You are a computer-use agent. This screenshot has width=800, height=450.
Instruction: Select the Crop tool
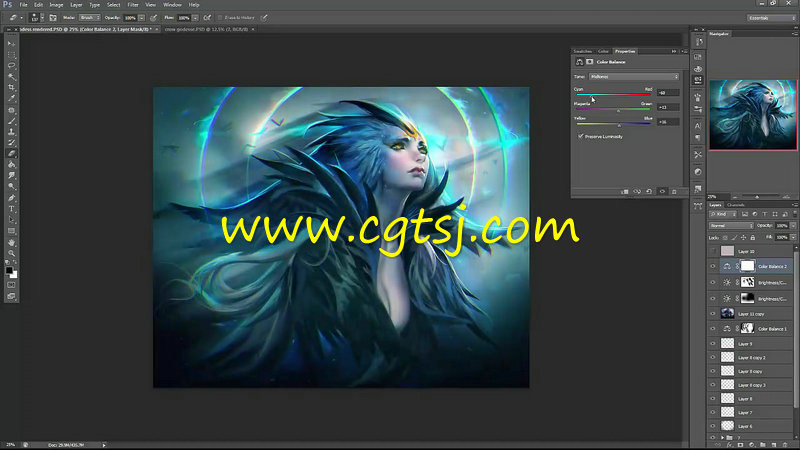pyautogui.click(x=11, y=88)
